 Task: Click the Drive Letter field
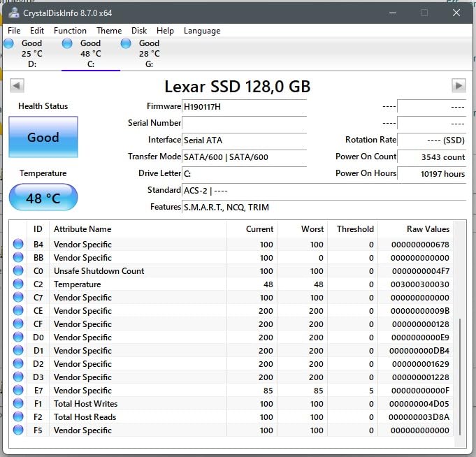(244, 173)
